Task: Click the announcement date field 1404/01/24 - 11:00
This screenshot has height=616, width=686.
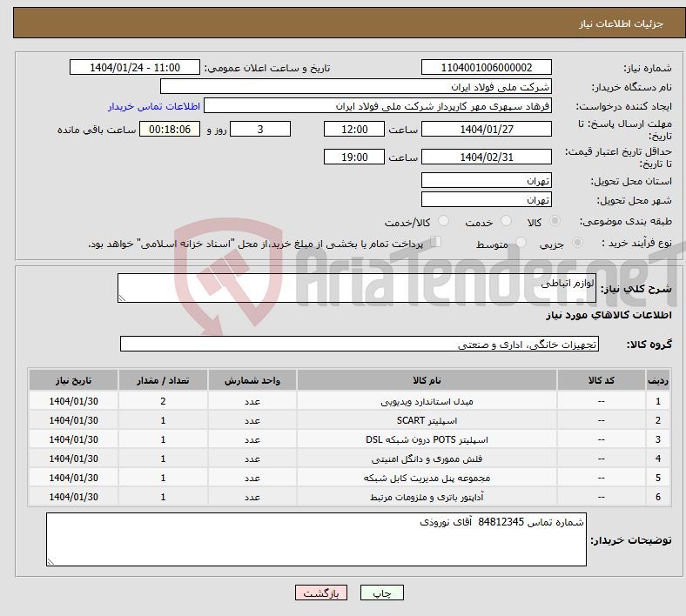Action: 135,67
